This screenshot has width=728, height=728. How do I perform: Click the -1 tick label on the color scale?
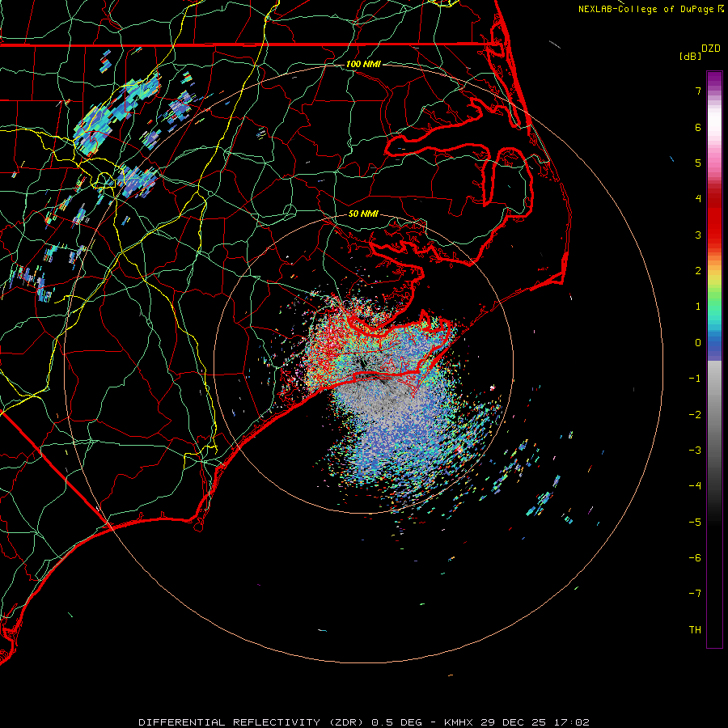[x=695, y=379]
